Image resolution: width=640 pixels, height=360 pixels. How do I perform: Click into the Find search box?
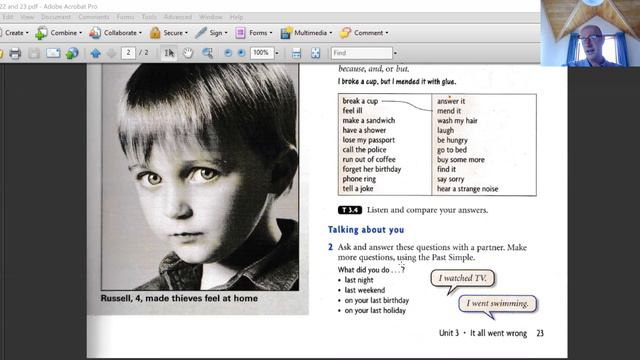point(362,53)
